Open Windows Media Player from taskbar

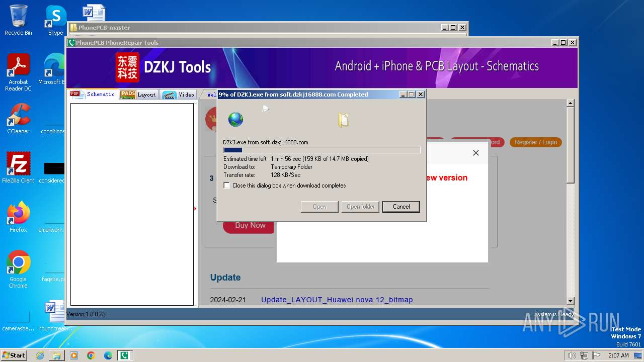74,355
